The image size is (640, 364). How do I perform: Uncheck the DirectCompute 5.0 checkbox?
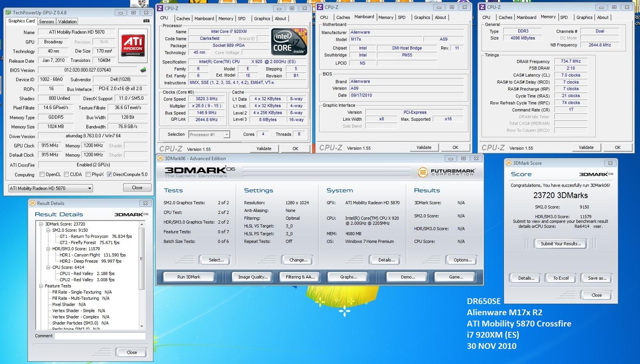click(109, 174)
